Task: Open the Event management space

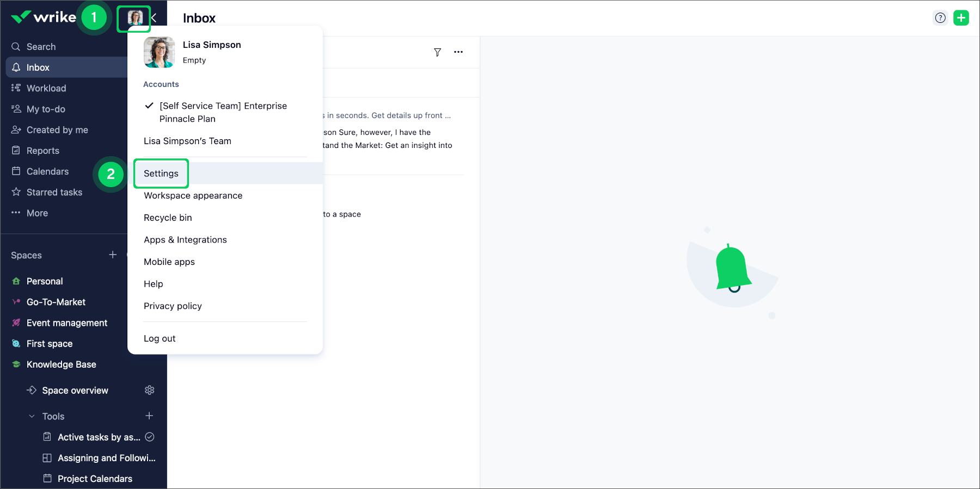Action: pos(67,323)
